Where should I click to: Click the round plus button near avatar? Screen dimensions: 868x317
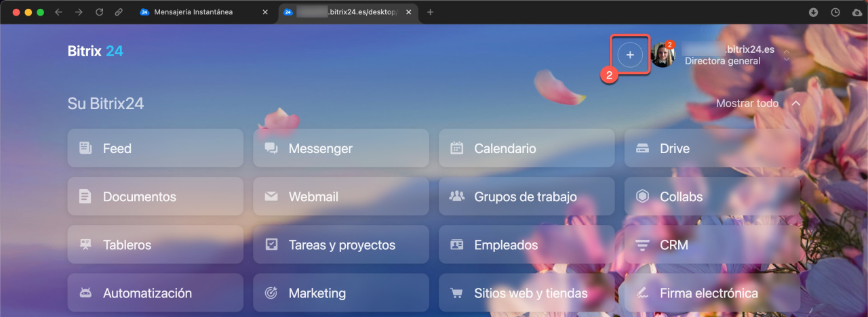point(630,55)
